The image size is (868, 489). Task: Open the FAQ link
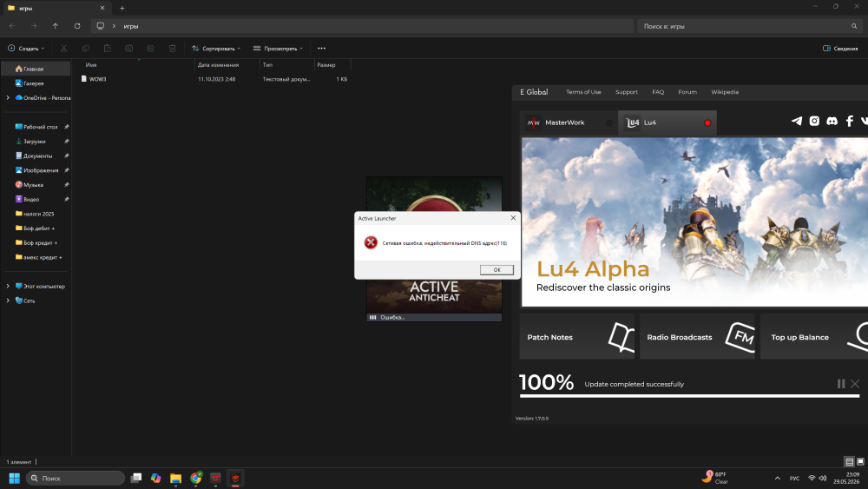coord(658,92)
